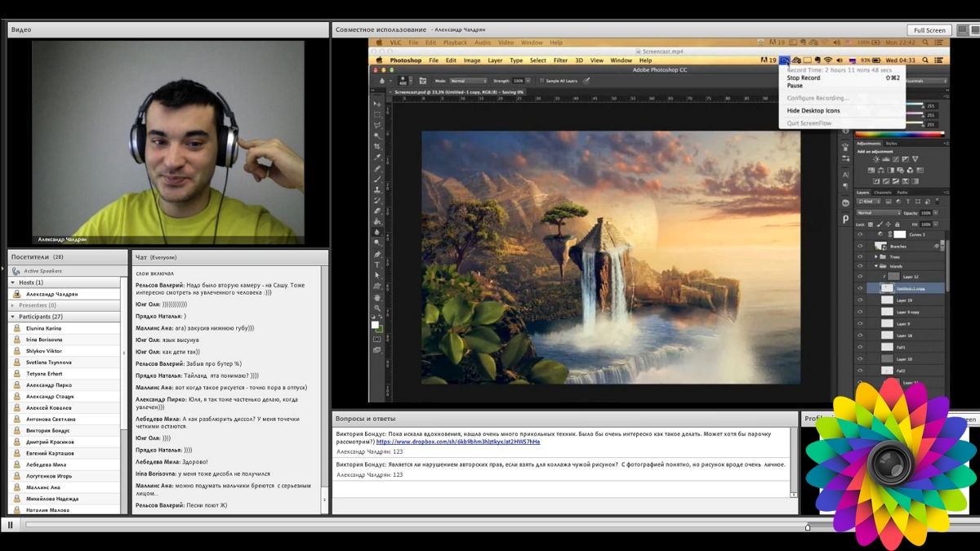Click the Full Screen button
Image resolution: width=980 pixels, height=551 pixels.
point(929,30)
